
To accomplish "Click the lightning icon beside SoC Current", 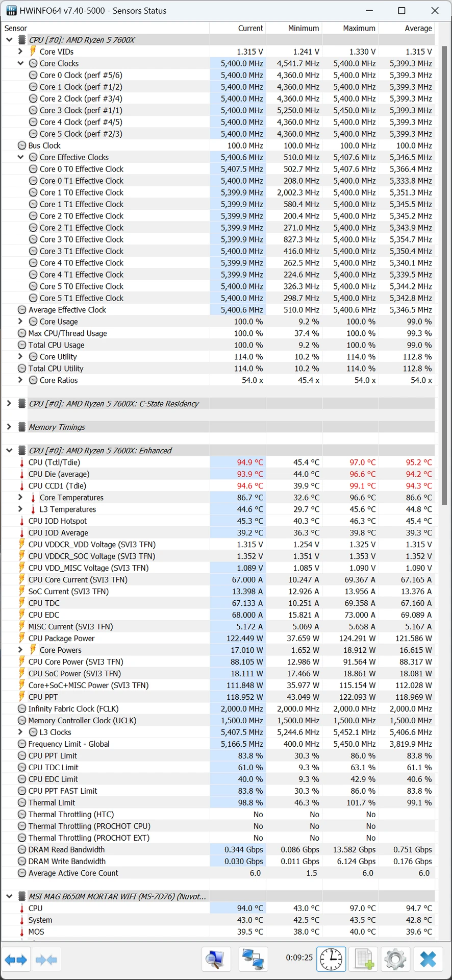I will 22,591.
